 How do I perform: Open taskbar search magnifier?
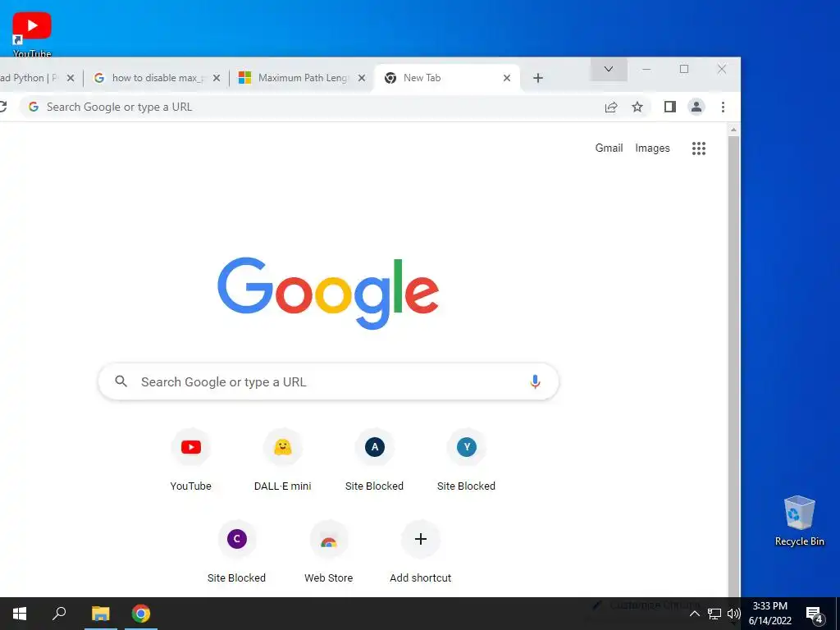[x=59, y=614]
